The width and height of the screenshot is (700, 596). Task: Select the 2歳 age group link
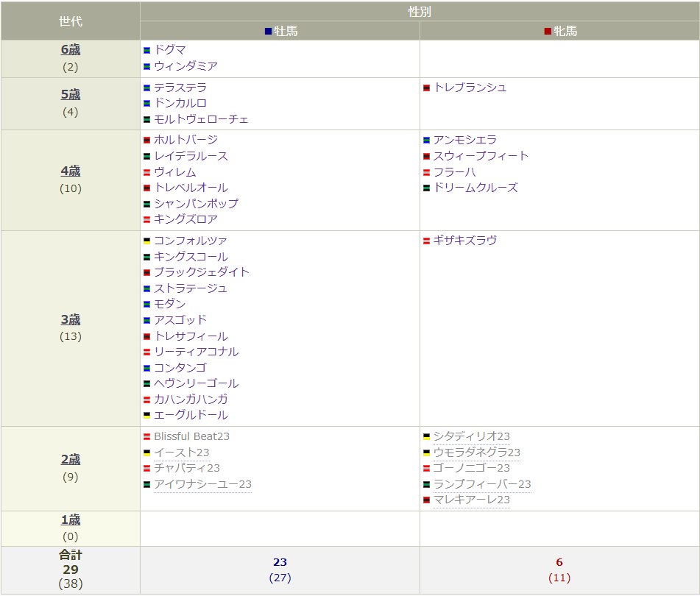point(71,459)
